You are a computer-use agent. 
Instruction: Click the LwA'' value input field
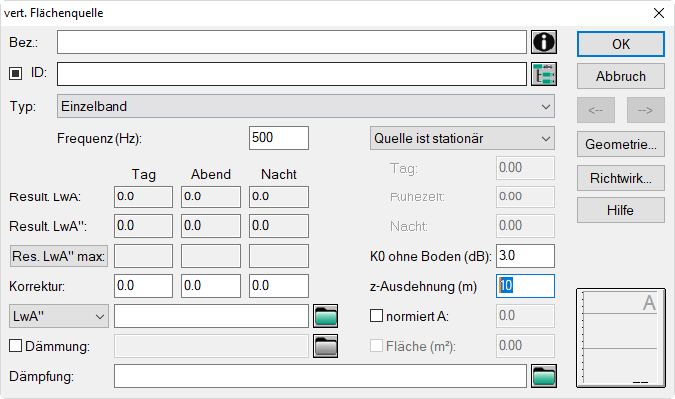pos(211,316)
